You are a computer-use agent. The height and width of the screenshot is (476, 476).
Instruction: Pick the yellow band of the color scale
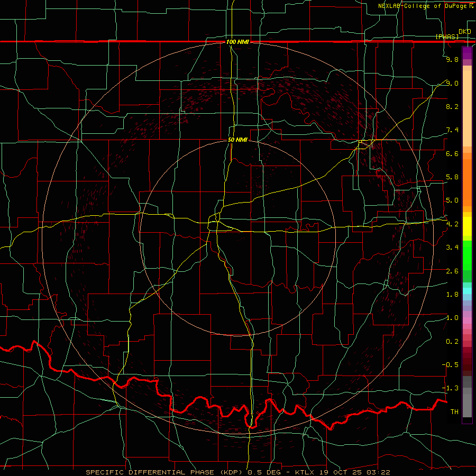click(x=467, y=226)
